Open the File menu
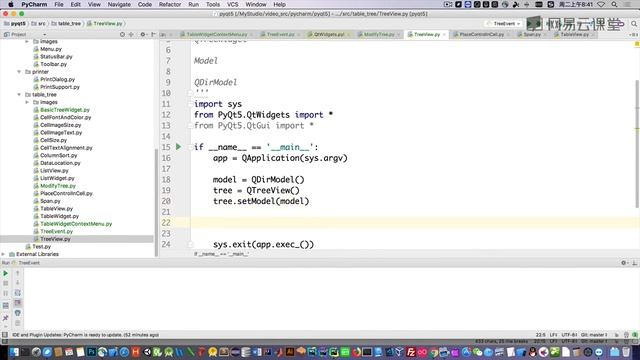Viewport: 640px width, 360px height. tap(59, 4)
